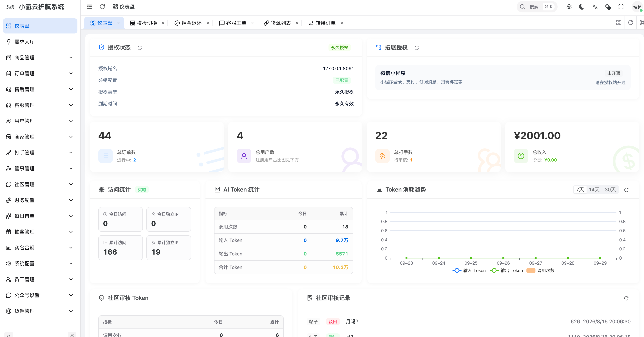The height and width of the screenshot is (337, 644).
Task: Close the 转接订单 tab
Action: click(x=342, y=23)
